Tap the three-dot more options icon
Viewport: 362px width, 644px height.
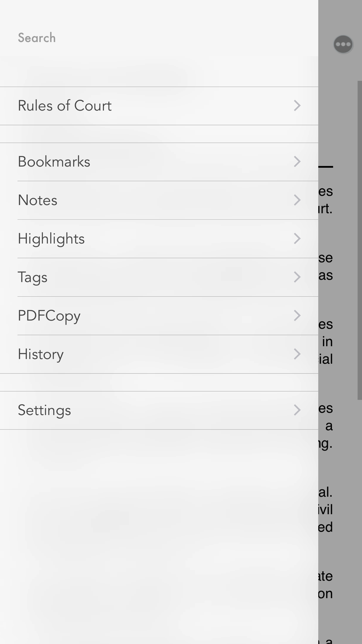coord(343,44)
